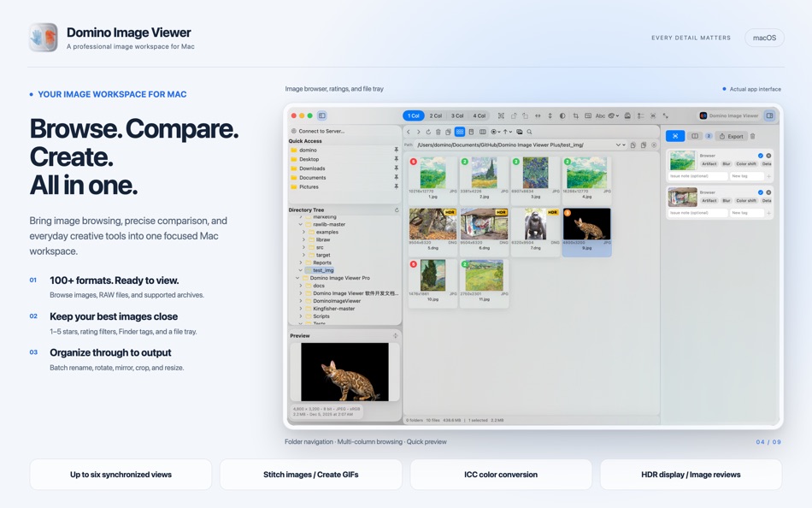812x508 pixels.
Task: Click the camera/snapshot toolbar icon
Action: pyautogui.click(x=627, y=115)
